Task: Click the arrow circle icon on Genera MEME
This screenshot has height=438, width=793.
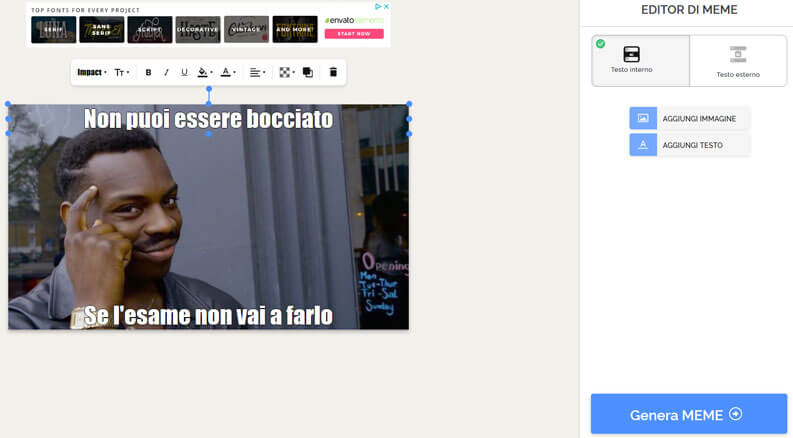Action: 735,414
